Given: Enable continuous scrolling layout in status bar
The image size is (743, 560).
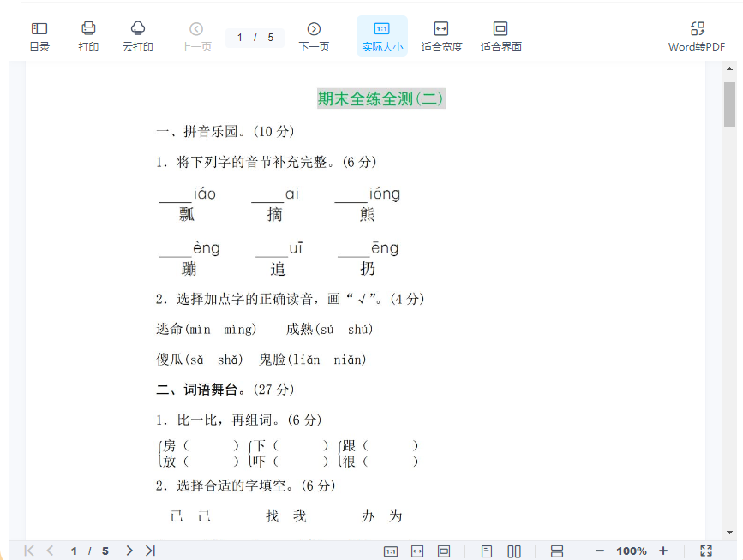Looking at the screenshot, I should click(x=556, y=551).
